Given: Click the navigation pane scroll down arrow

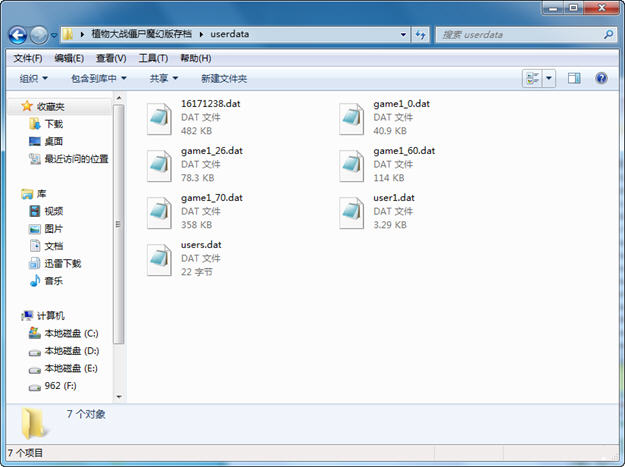Looking at the screenshot, I should [118, 397].
